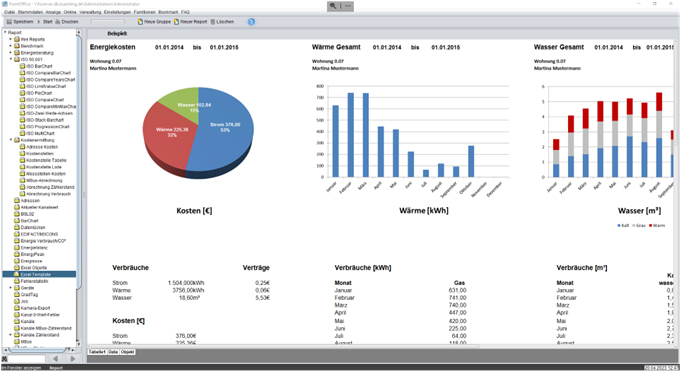Viewport: 682px width, 373px height.
Task: Select the ISO ProgressionChart report
Action: click(x=44, y=127)
